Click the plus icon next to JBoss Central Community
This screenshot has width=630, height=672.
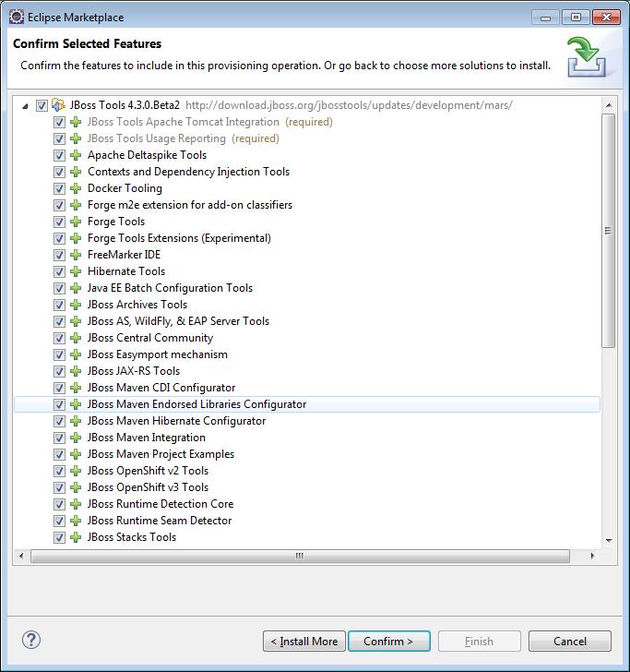coord(76,338)
